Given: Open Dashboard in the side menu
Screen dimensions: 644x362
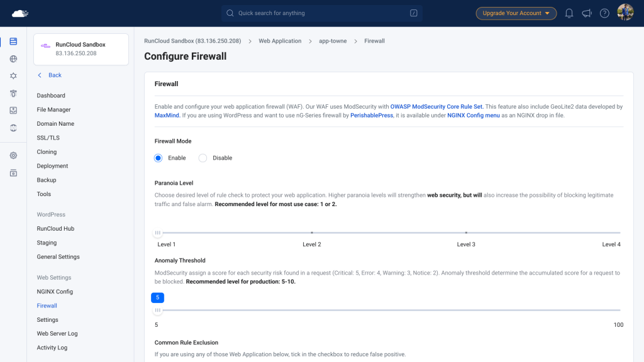Looking at the screenshot, I should click(51, 96).
